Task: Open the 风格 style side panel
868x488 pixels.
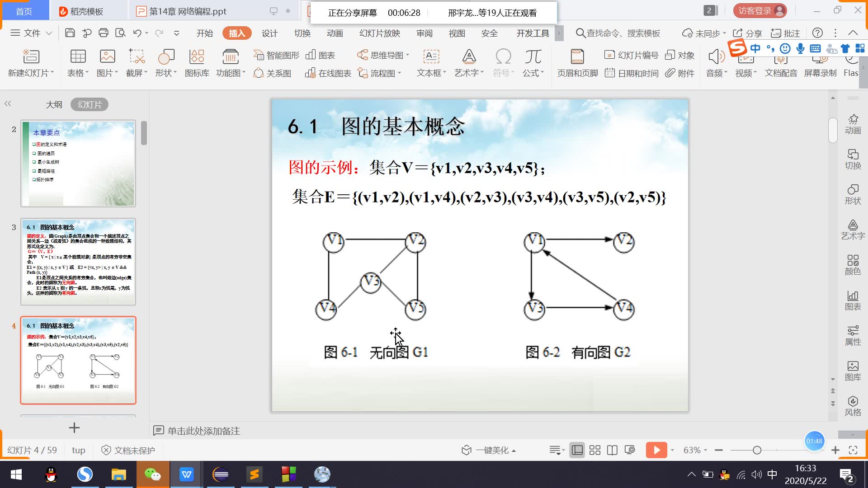Action: coord(853,406)
